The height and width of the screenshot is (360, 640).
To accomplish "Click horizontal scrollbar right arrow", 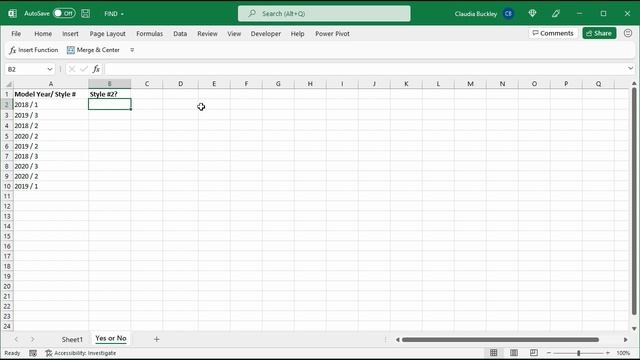I will [x=626, y=340].
